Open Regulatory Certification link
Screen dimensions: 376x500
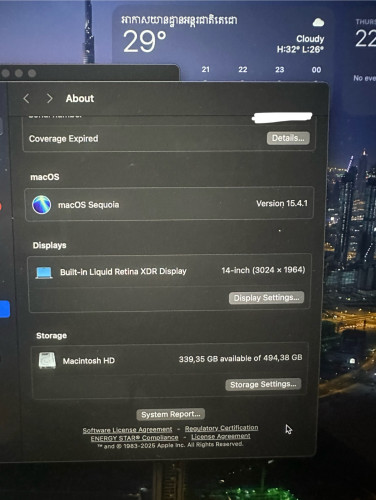coord(221,428)
